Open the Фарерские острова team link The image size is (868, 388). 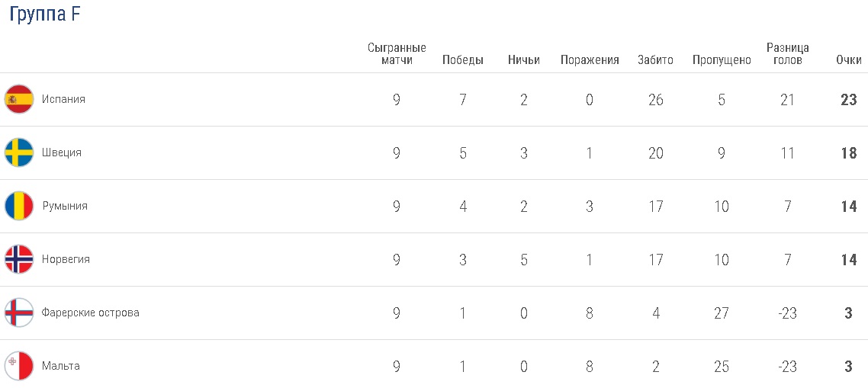(91, 313)
